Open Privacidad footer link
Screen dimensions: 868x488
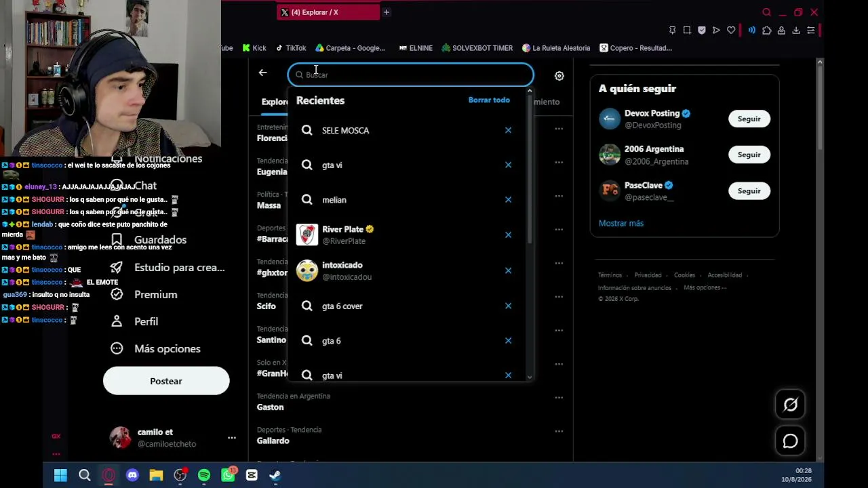(x=648, y=275)
